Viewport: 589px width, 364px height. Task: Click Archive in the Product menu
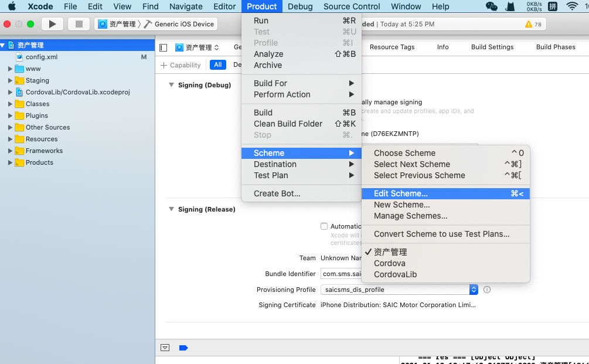(301, 65)
